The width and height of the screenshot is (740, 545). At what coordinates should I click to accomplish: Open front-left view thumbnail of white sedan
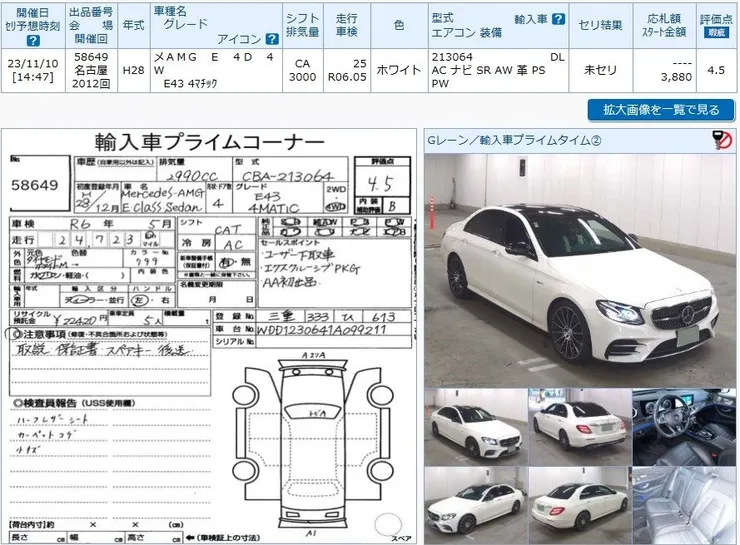click(x=476, y=428)
